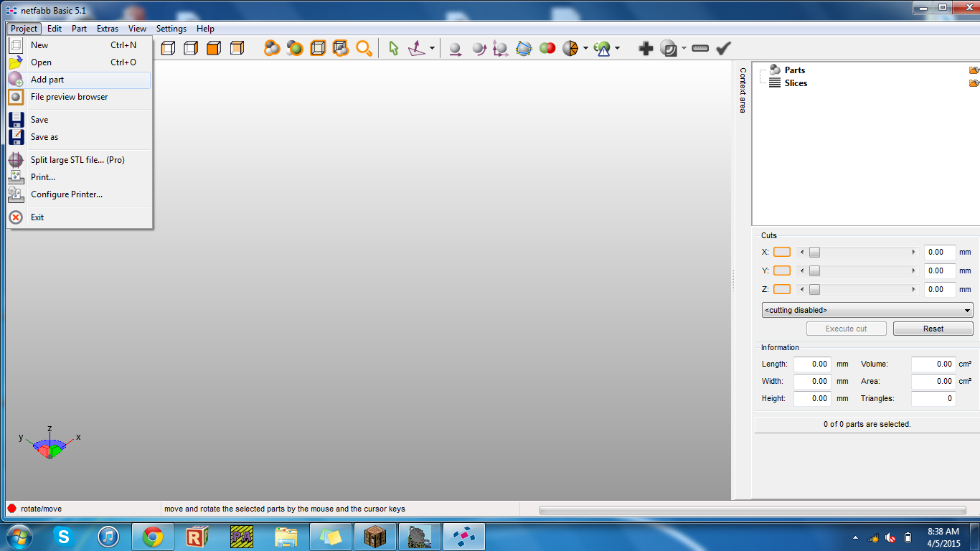Click the scale part icon with axes
Viewport: 980px width, 551px height.
tap(501, 49)
